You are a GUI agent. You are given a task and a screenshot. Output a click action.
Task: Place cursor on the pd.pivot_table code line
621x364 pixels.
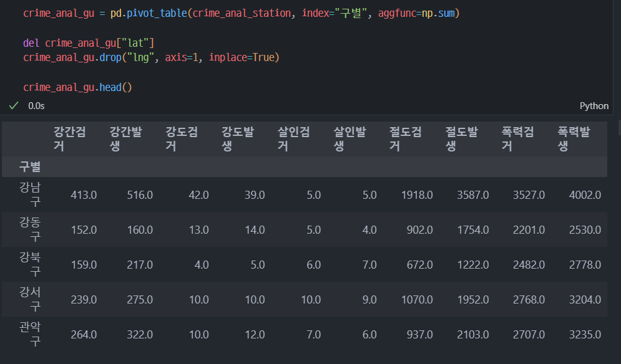click(241, 13)
